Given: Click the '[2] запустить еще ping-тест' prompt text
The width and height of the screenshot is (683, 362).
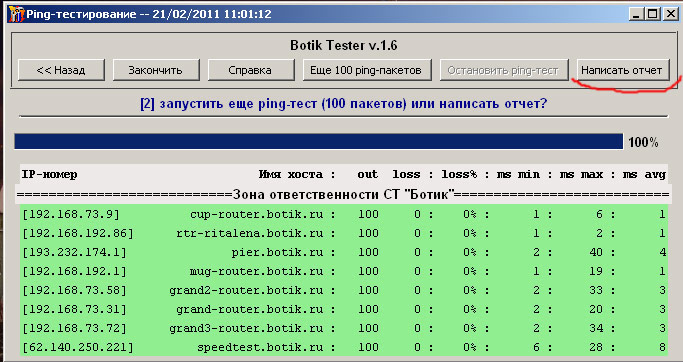Looking at the screenshot, I should [343, 105].
